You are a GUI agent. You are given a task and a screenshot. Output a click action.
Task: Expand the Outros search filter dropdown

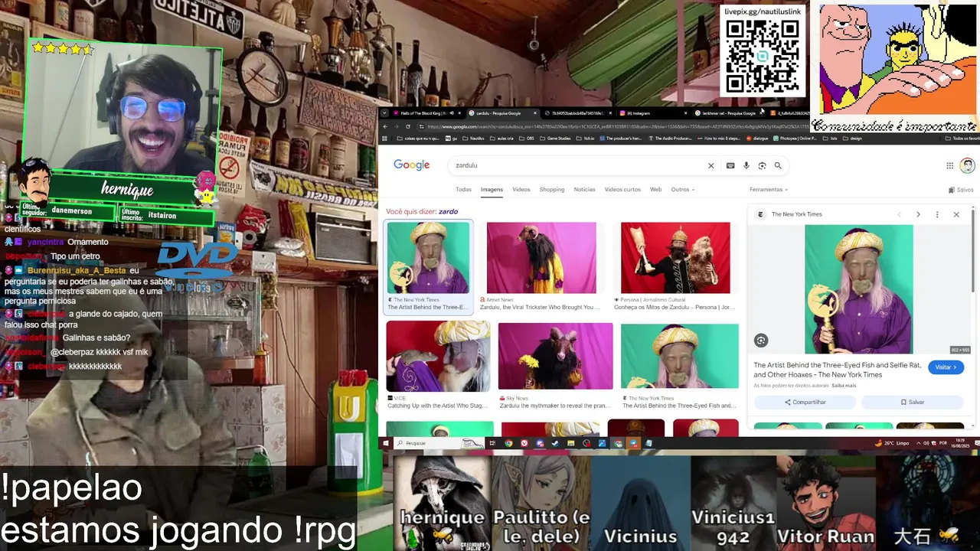[x=683, y=190]
